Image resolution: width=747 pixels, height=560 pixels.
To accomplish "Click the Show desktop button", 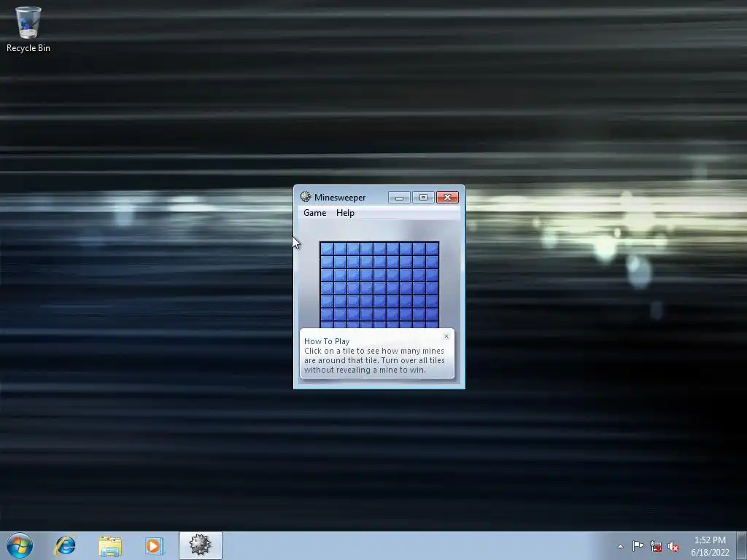I will coord(742,545).
